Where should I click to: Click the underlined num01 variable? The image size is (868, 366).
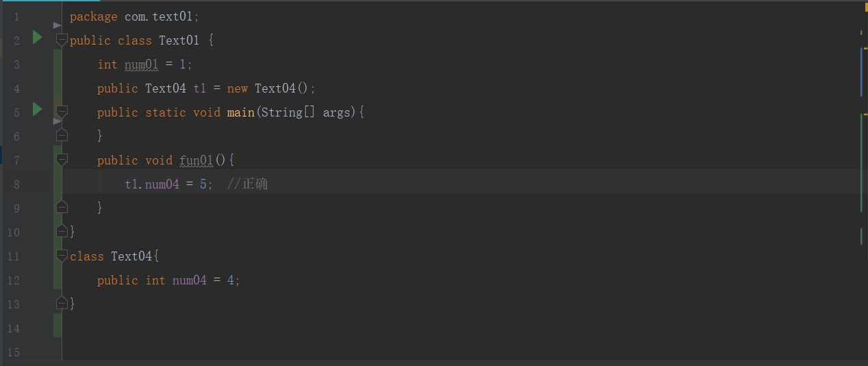point(142,64)
